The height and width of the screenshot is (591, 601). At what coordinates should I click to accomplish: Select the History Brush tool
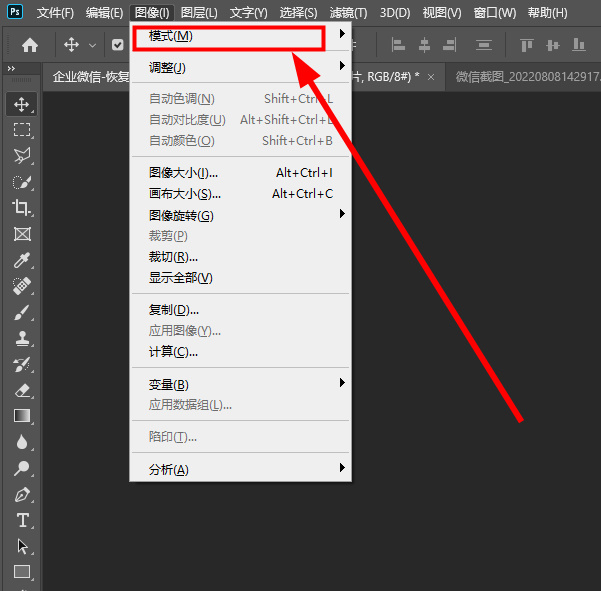[22, 364]
